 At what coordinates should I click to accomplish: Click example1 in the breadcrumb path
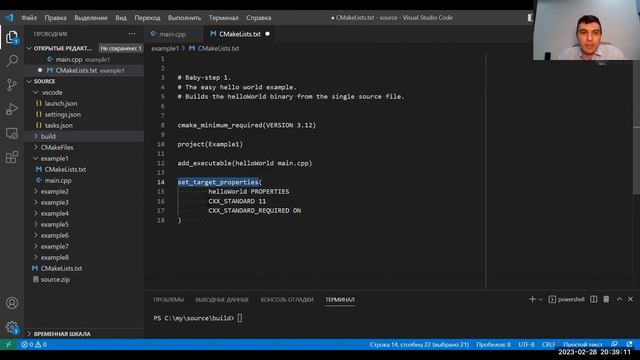(x=165, y=48)
